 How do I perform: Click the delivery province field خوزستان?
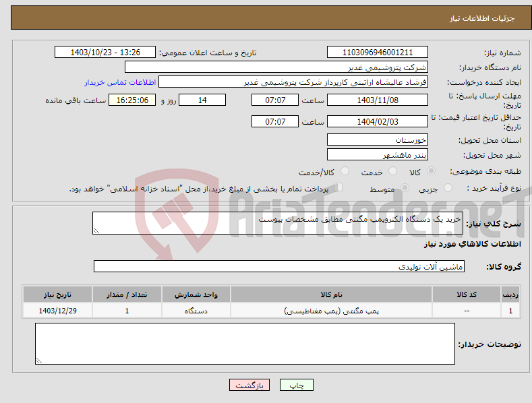(x=378, y=139)
